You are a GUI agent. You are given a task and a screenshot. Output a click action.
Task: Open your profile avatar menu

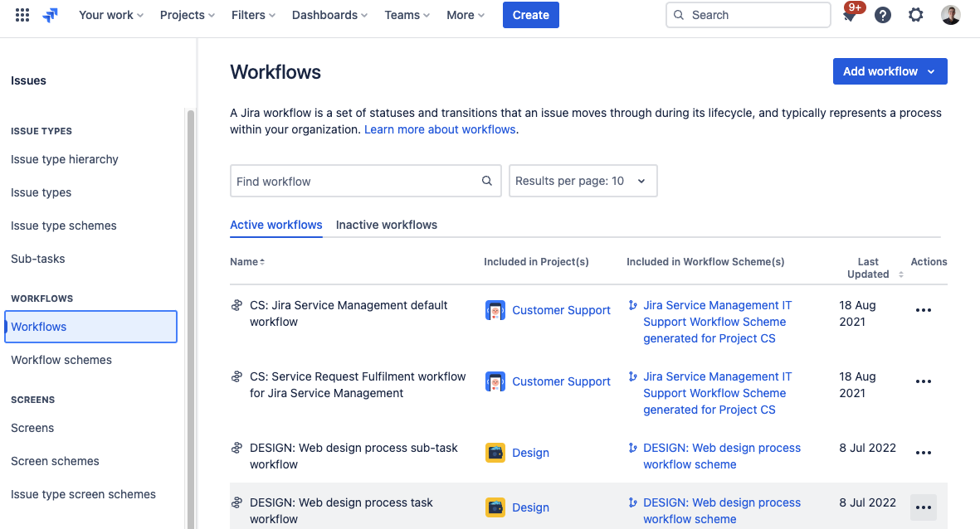(949, 14)
